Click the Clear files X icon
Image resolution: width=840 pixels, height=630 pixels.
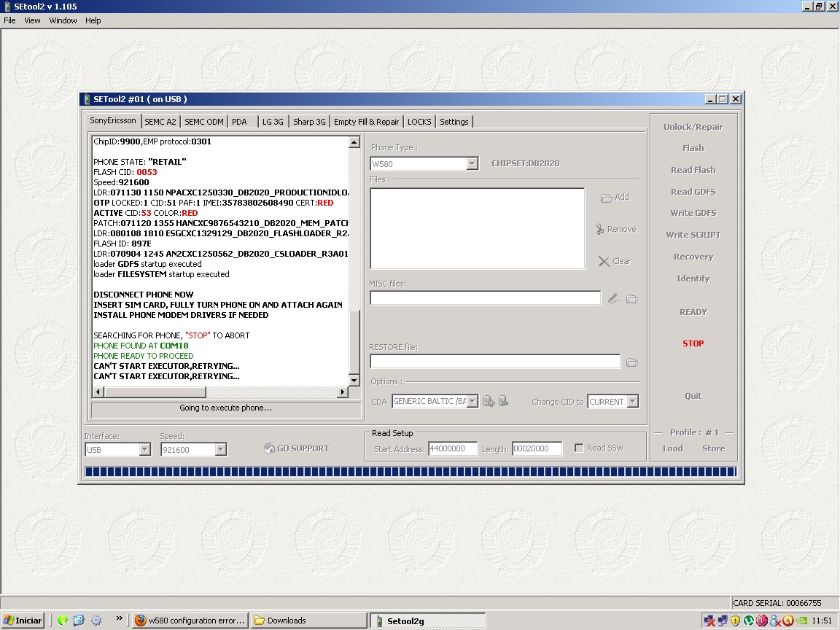tap(604, 262)
